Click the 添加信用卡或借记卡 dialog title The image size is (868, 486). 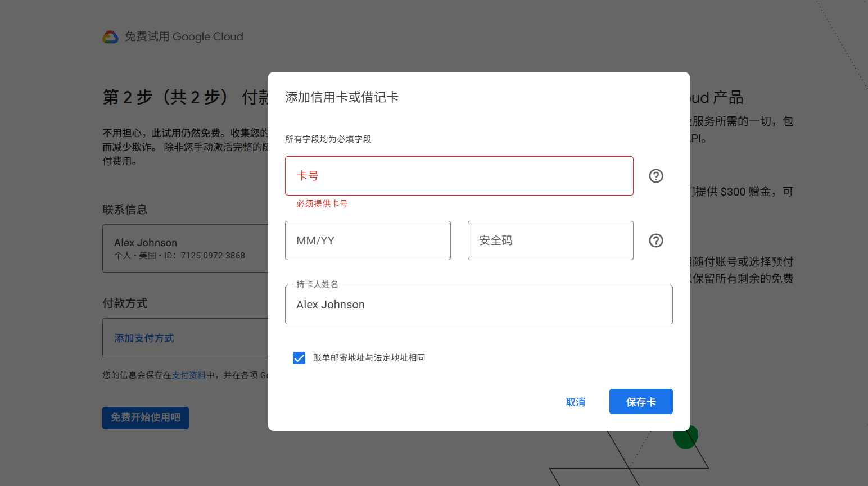coord(342,97)
